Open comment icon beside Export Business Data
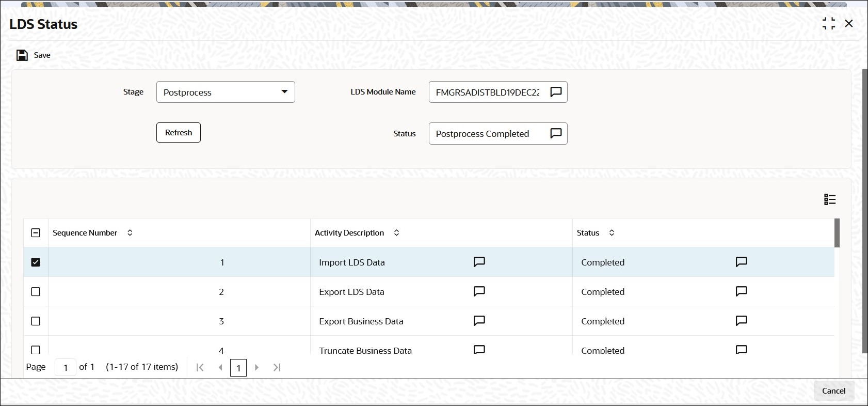This screenshot has width=868, height=406. click(479, 321)
